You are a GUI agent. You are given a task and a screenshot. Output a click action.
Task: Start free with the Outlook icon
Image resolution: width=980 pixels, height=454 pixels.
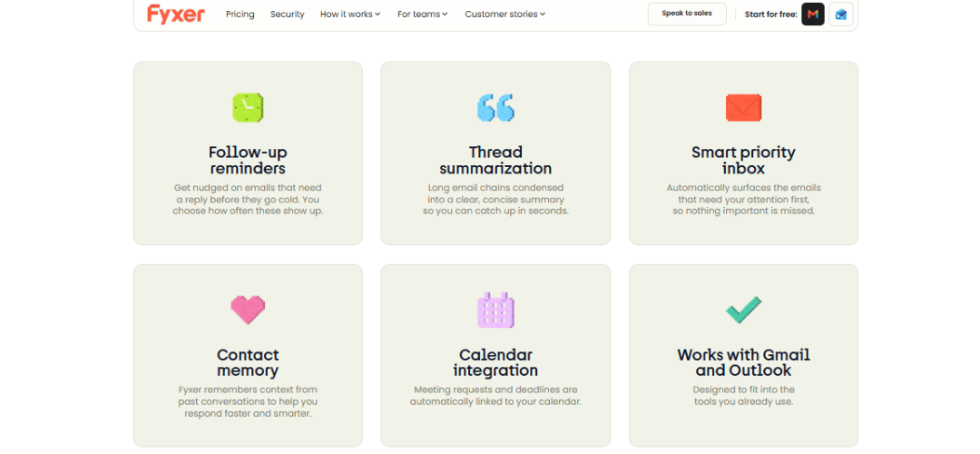pyautogui.click(x=840, y=14)
